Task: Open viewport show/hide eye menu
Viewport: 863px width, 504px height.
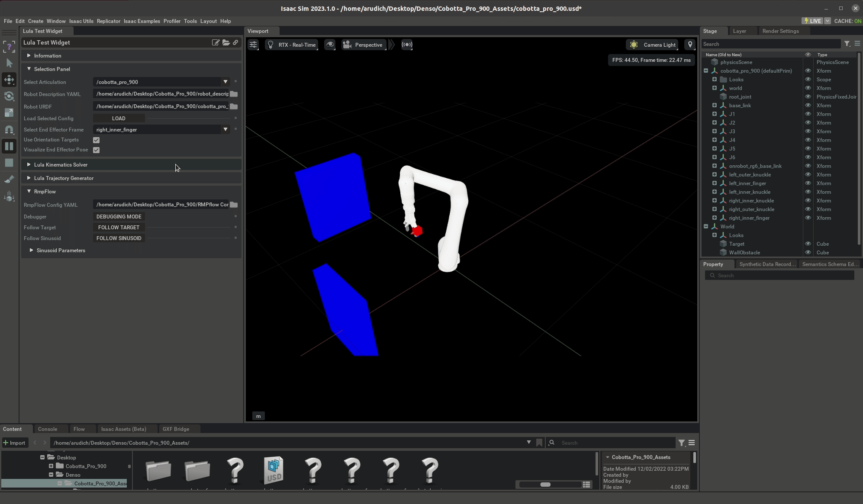Action: click(x=330, y=45)
